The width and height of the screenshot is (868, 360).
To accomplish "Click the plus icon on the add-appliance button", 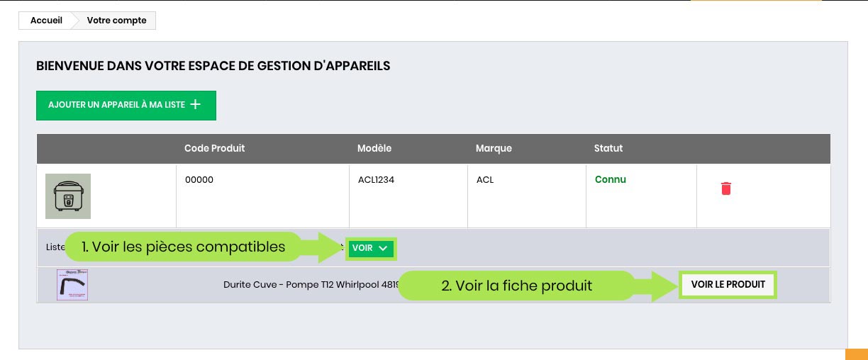I will coord(196,105).
